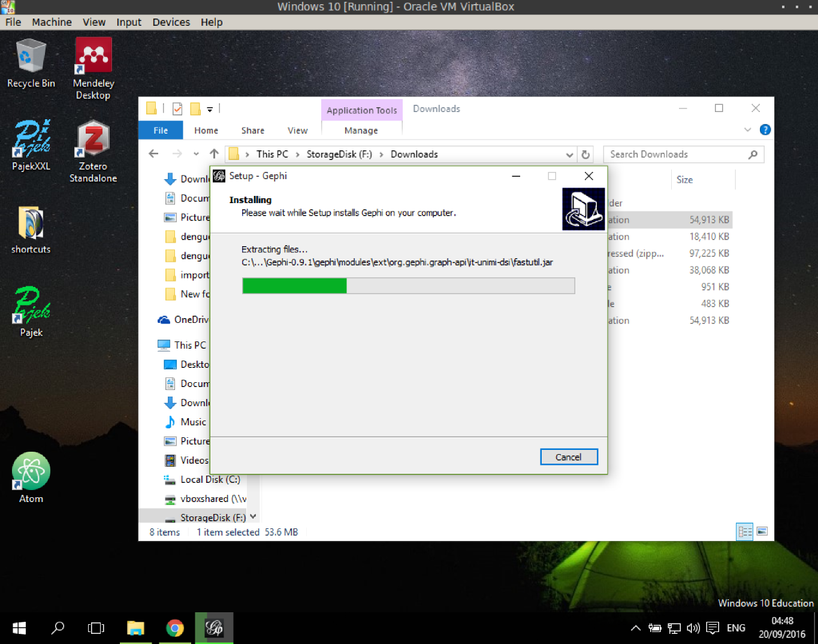Open Google Chrome from the taskbar
This screenshot has width=818, height=644.
point(174,628)
